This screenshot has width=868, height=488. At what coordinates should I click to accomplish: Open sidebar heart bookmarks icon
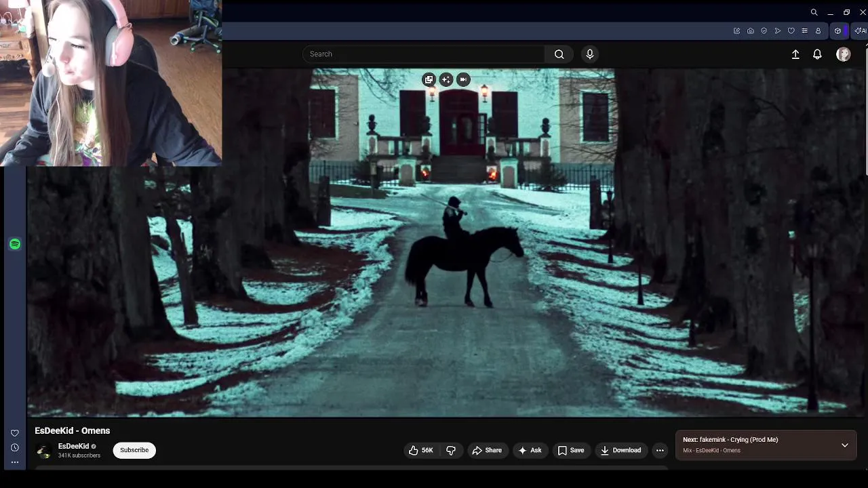pyautogui.click(x=14, y=433)
